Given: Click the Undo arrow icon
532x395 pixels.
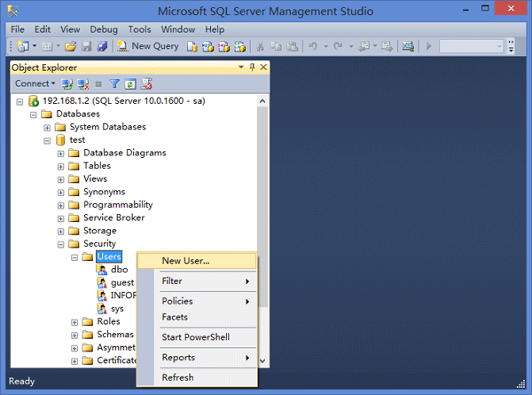Looking at the screenshot, I should click(313, 46).
